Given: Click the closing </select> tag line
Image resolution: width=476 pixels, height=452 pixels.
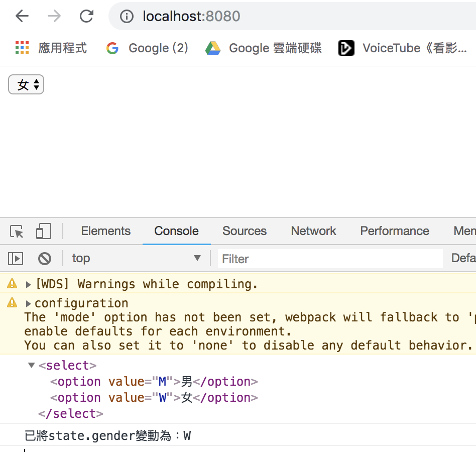Looking at the screenshot, I should pos(70,414).
